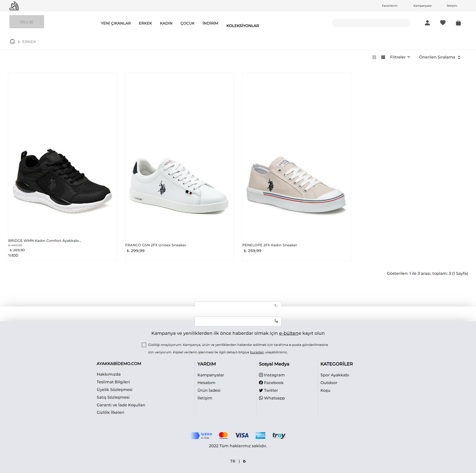Open favorites heart icon in header
The width and height of the screenshot is (476, 473).
pyautogui.click(x=443, y=23)
